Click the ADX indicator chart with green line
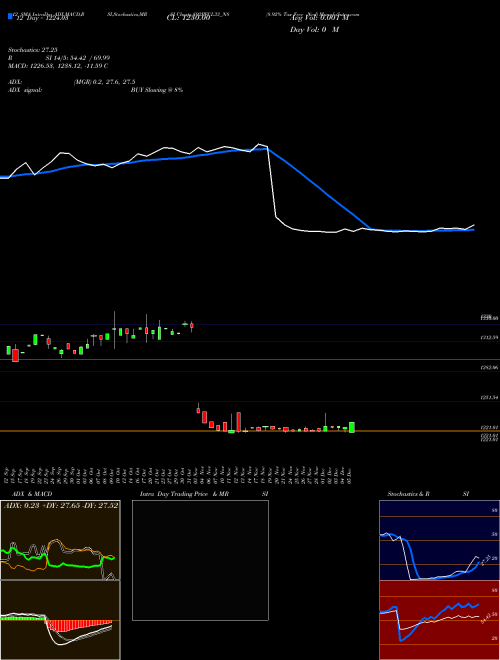Image resolution: width=500 pixels, height=660 pixels. pos(60,540)
